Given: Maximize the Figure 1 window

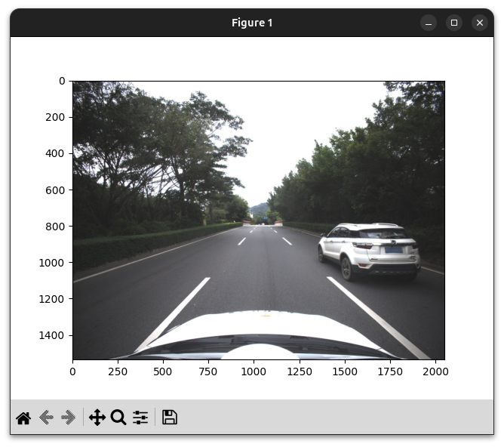Looking at the screenshot, I should click(454, 23).
